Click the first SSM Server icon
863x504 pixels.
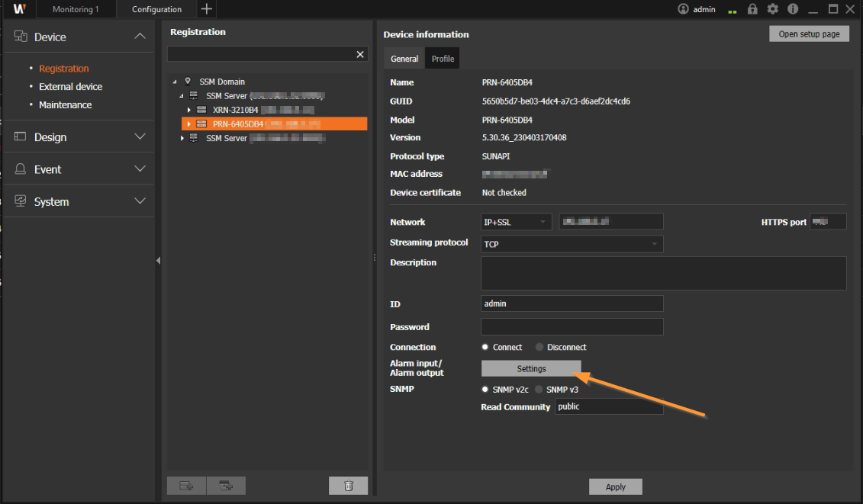point(194,95)
